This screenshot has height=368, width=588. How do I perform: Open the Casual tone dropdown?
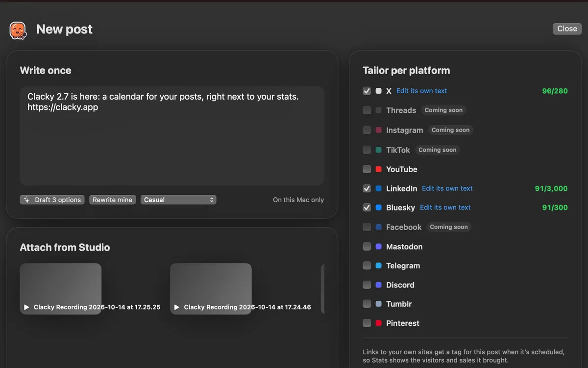click(x=178, y=200)
